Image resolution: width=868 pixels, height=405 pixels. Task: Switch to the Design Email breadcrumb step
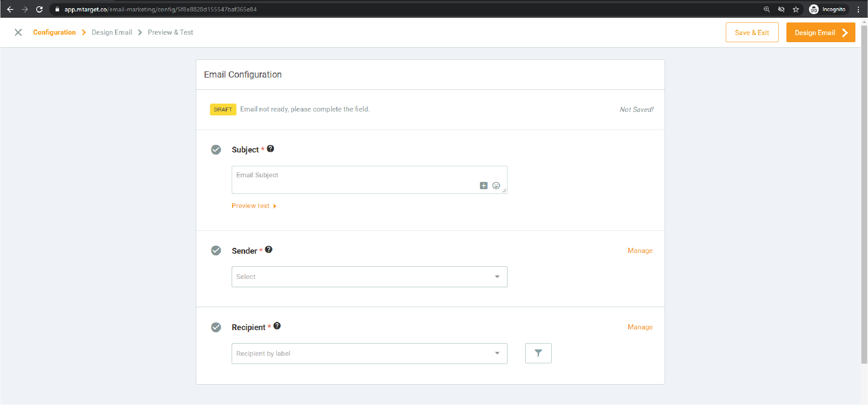pos(112,32)
